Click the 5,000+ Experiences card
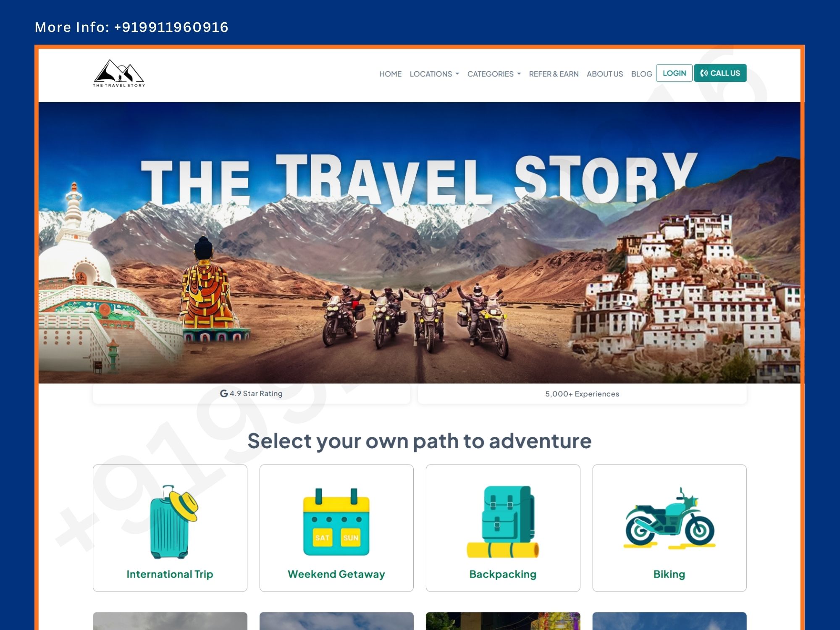 pyautogui.click(x=582, y=394)
